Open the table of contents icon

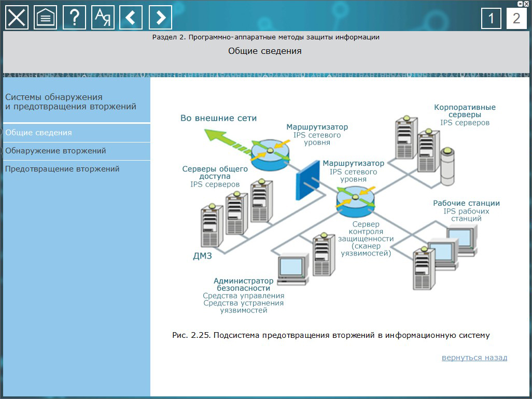[x=46, y=18]
